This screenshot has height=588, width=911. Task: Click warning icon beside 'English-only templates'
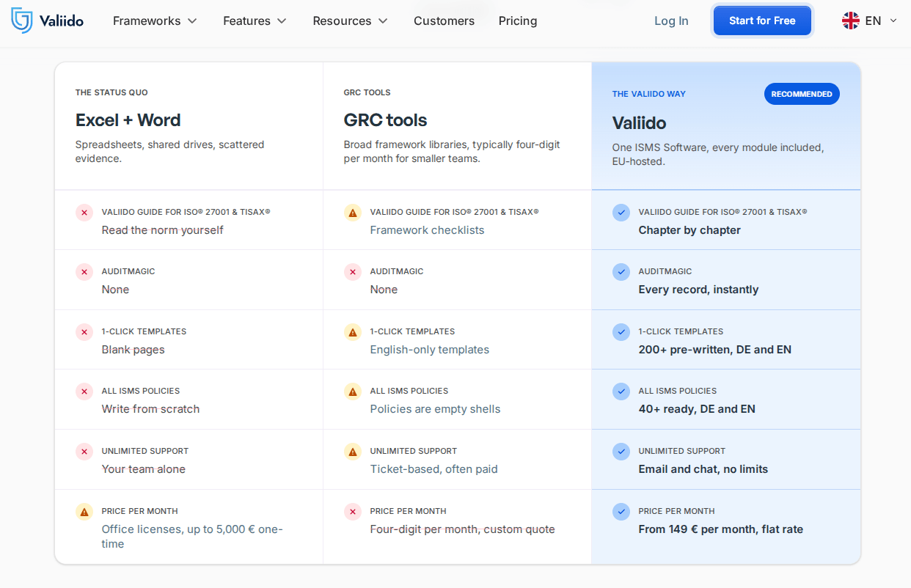[x=353, y=332]
